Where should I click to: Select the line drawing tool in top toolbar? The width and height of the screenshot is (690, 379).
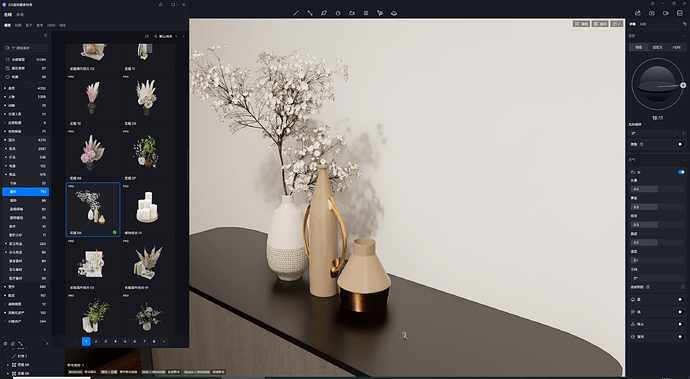[x=296, y=13]
